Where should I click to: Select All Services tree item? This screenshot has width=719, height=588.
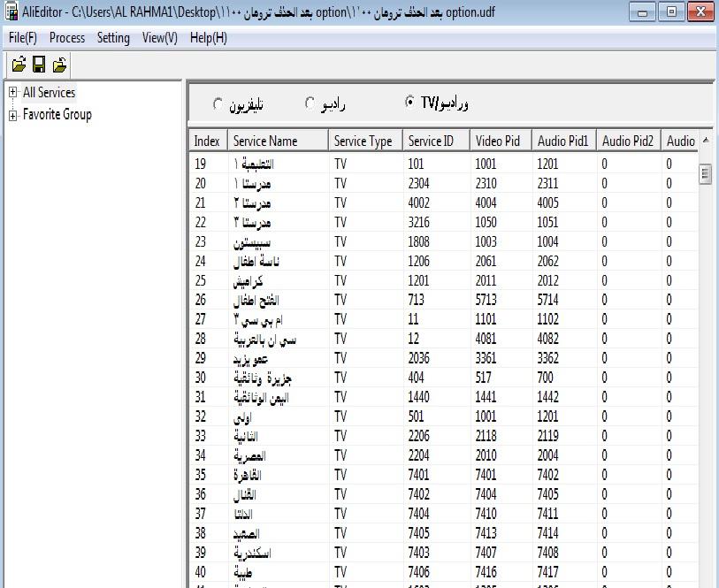49,92
